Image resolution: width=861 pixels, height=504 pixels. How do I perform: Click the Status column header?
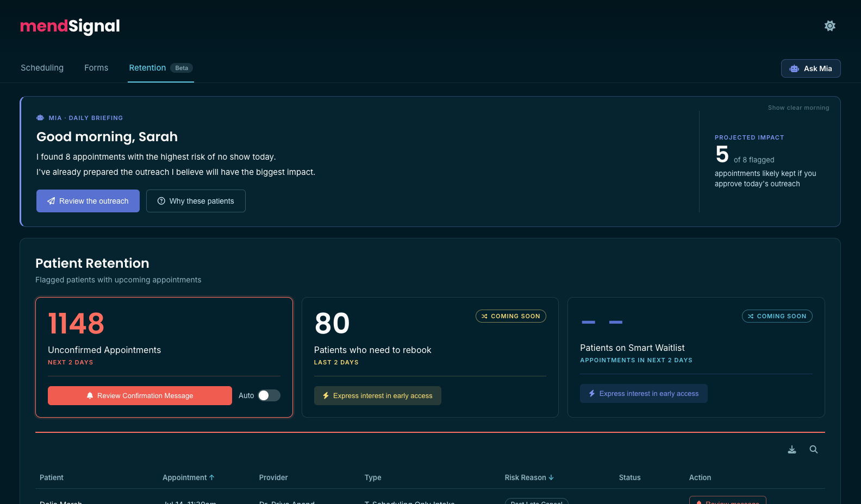coord(629,477)
